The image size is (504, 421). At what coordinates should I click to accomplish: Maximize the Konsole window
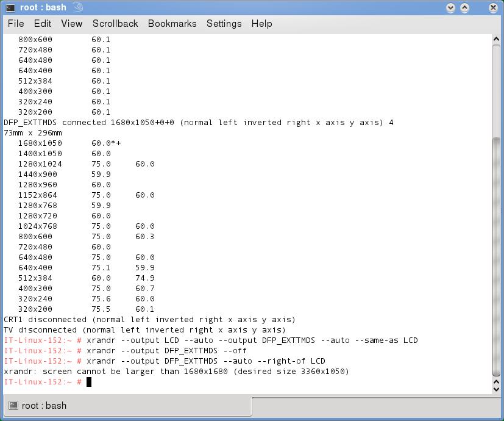coord(466,8)
